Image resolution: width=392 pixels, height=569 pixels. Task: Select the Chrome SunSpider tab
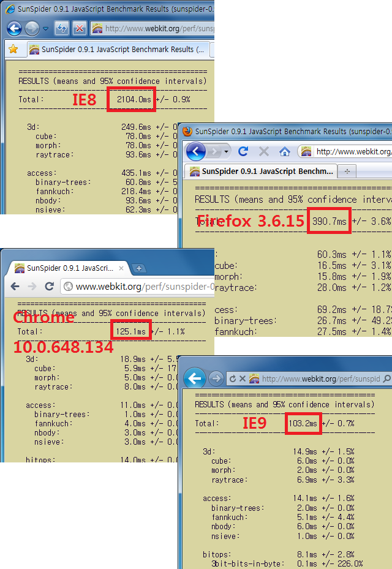[68, 268]
